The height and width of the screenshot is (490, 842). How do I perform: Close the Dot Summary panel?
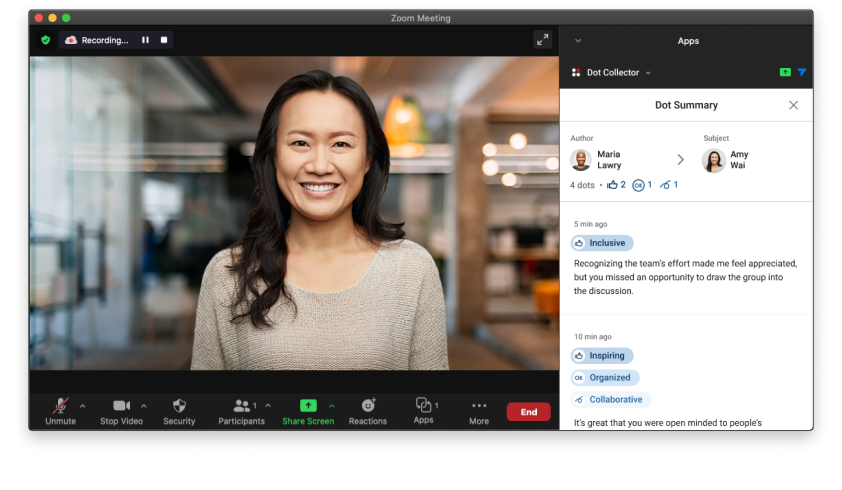point(793,105)
